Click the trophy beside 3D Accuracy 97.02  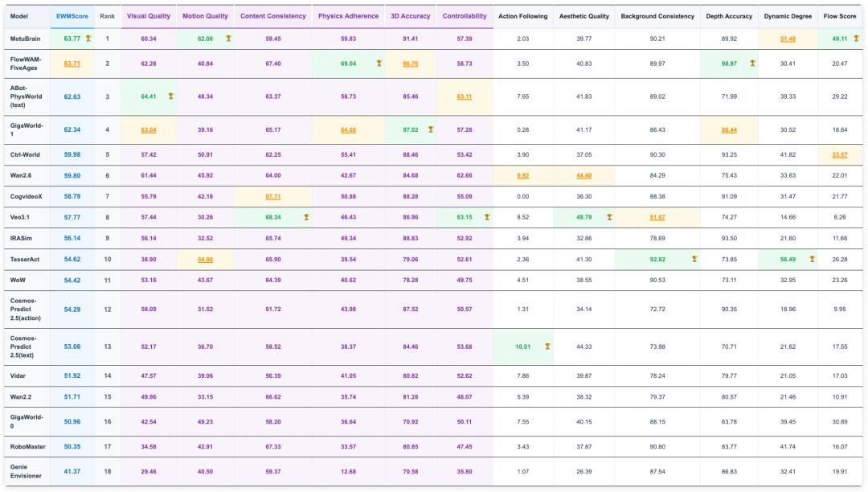click(x=431, y=129)
